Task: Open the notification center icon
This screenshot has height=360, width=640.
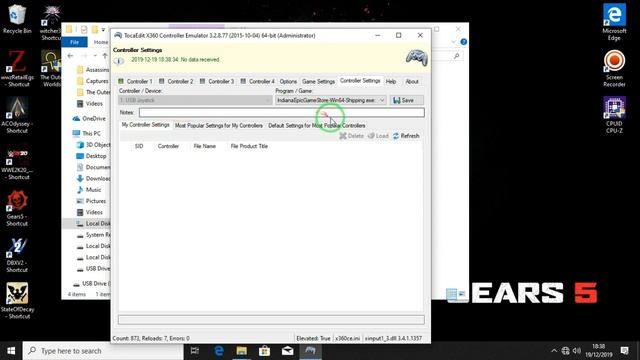Action: pyautogui.click(x=624, y=351)
